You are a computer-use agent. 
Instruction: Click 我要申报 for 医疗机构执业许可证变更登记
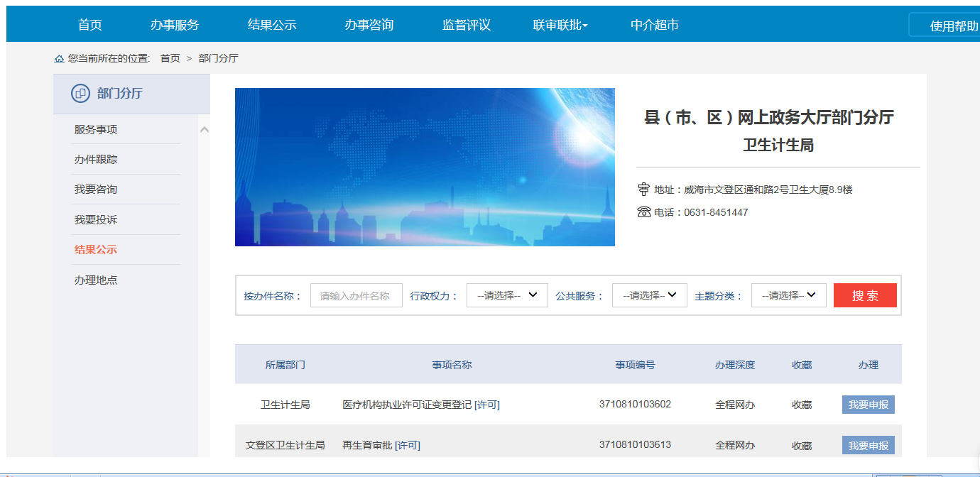click(868, 405)
